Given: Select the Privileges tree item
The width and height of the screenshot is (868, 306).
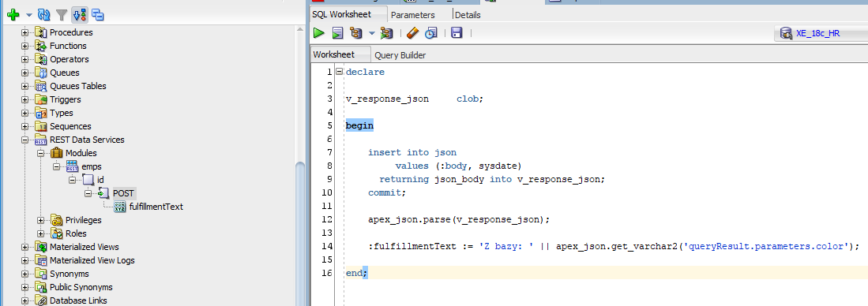Looking at the screenshot, I should 83,220.
